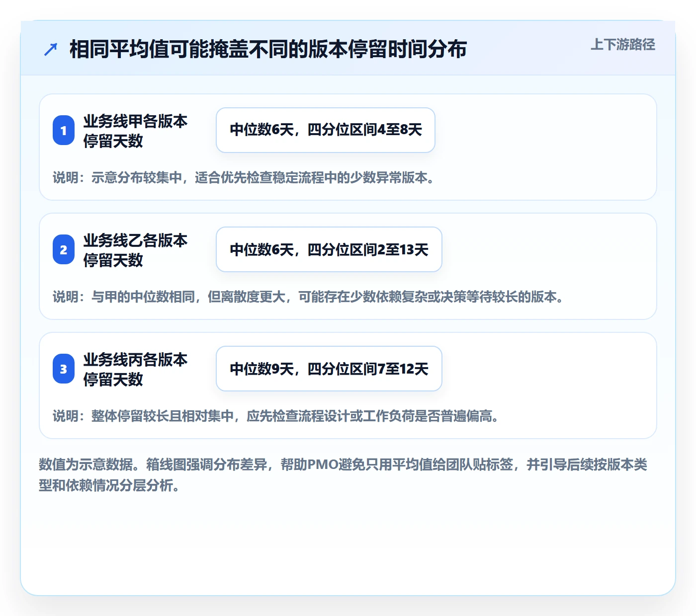Click the 中位数6天，四分位区间2至13天 box

pos(329,249)
